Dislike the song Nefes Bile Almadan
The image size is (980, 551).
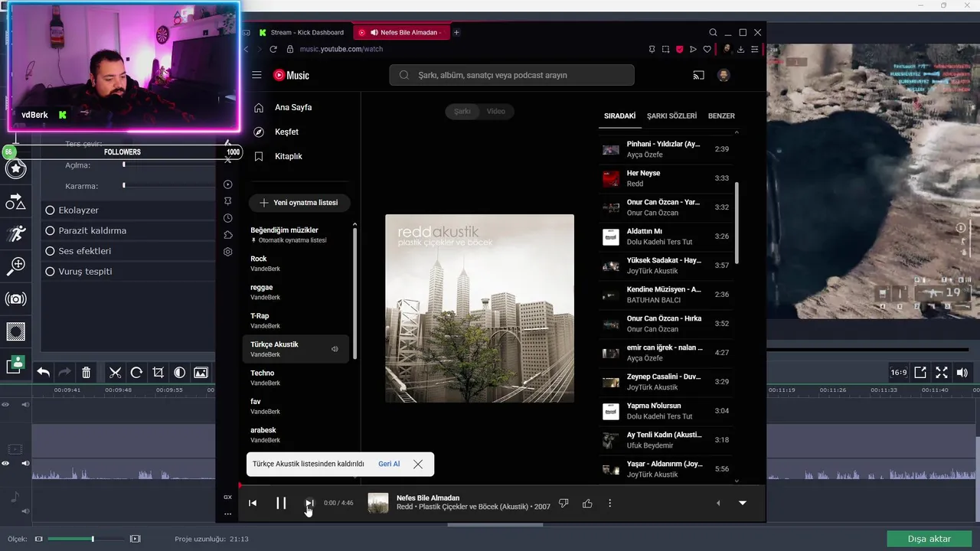pos(563,503)
